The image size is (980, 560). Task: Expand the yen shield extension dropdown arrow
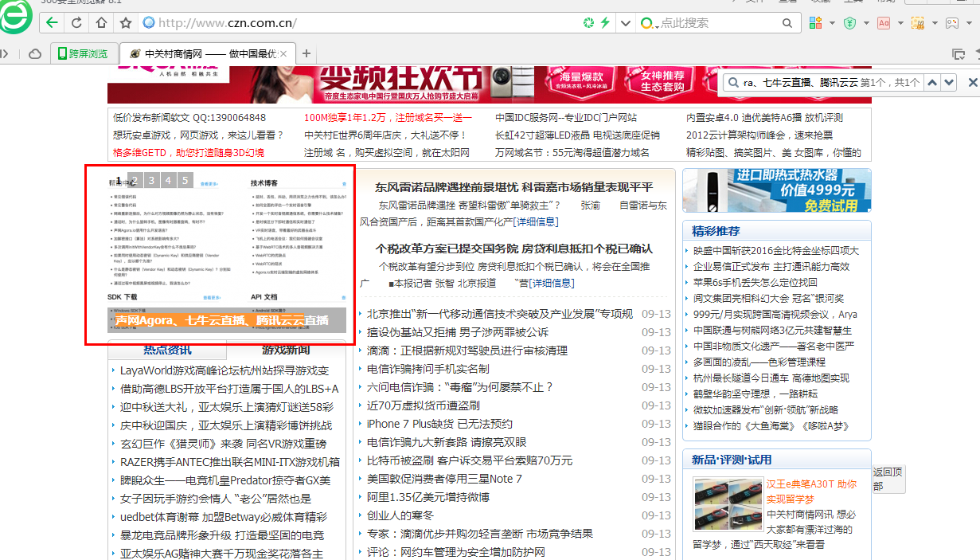(865, 23)
